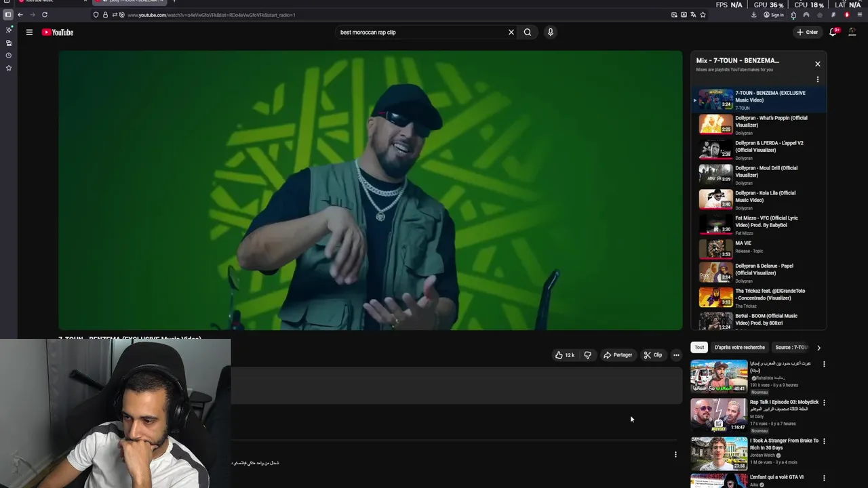Image resolution: width=868 pixels, height=488 pixels.
Task: Go to the YouTube home logo
Action: (x=58, y=32)
